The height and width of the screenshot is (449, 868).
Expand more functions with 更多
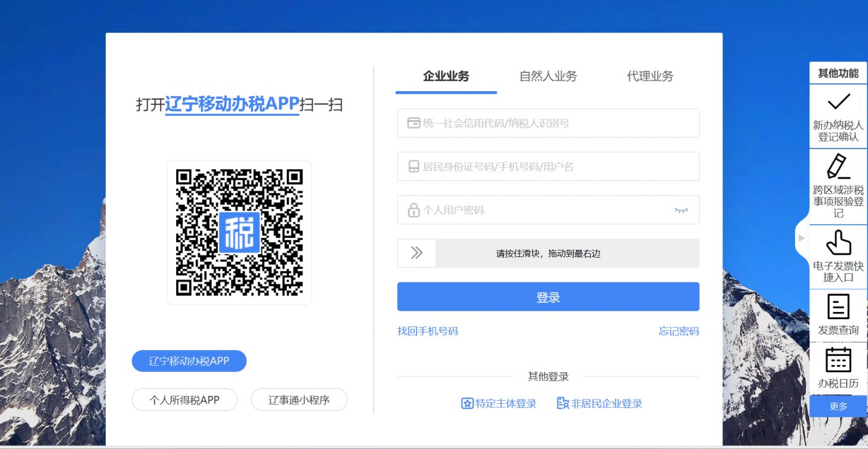(x=838, y=406)
